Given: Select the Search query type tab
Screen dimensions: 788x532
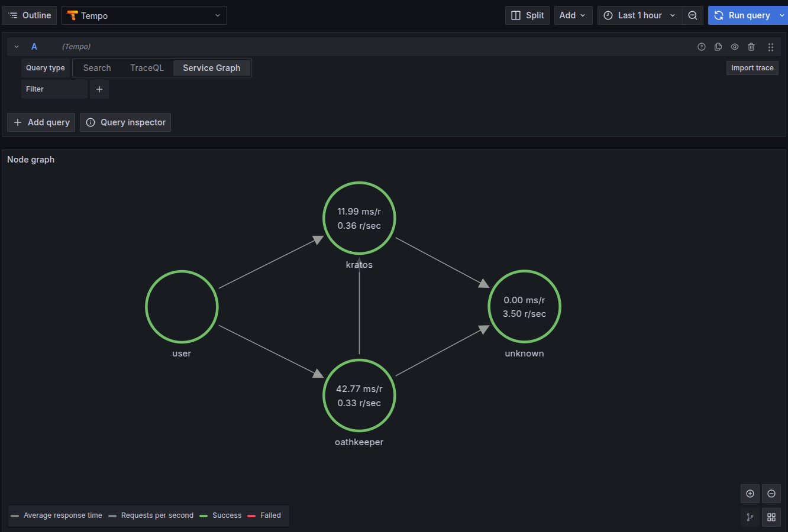Looking at the screenshot, I should click(x=97, y=68).
